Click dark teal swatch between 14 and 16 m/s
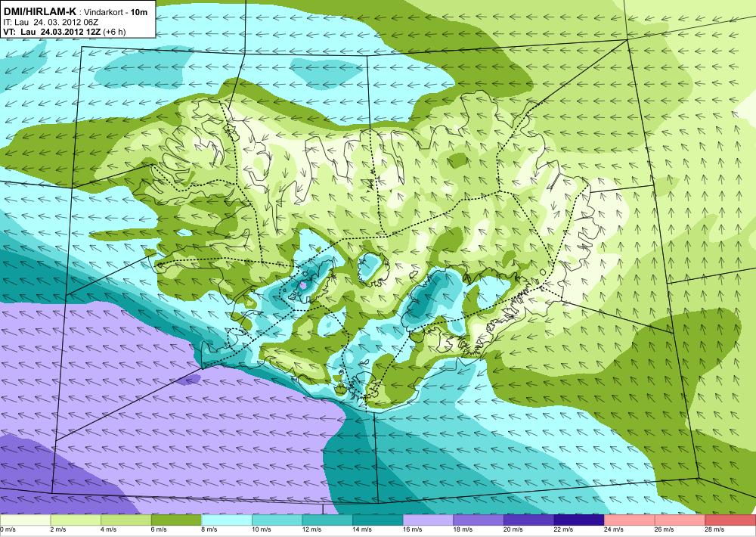Screen dimensions: 756x537 pyautogui.click(x=377, y=520)
